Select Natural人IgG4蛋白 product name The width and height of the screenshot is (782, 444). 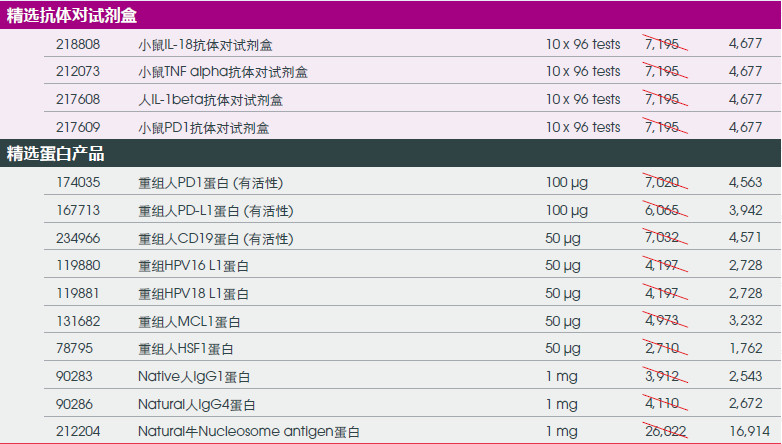pos(197,405)
